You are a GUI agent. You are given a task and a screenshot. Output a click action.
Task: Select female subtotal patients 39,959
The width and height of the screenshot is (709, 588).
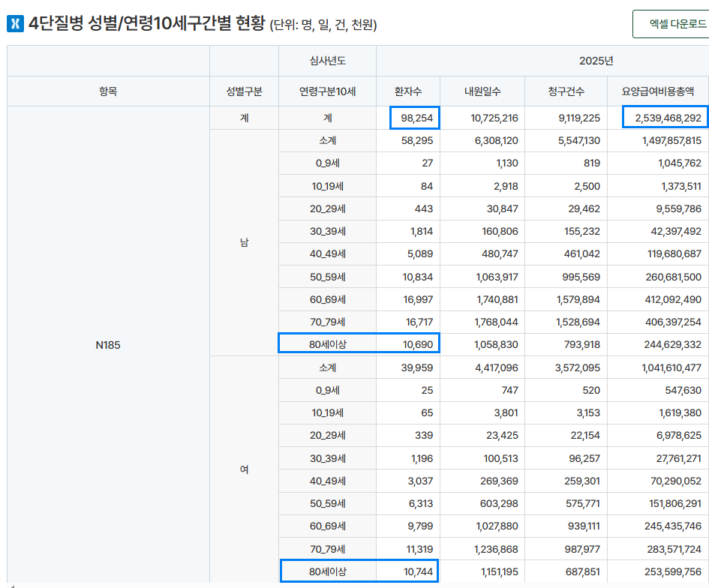(408, 367)
